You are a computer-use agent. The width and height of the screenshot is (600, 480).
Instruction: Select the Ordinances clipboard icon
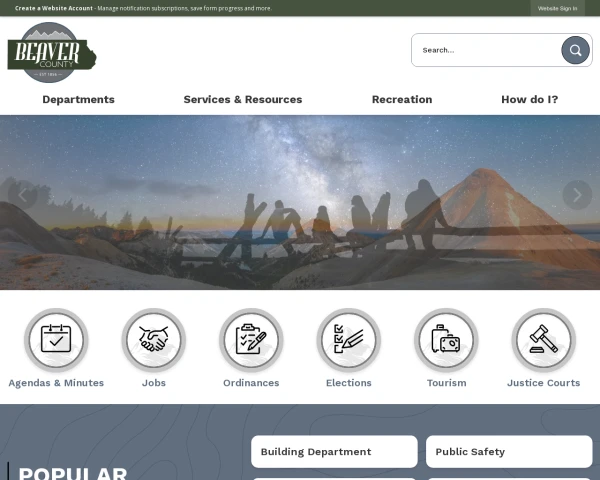(251, 340)
